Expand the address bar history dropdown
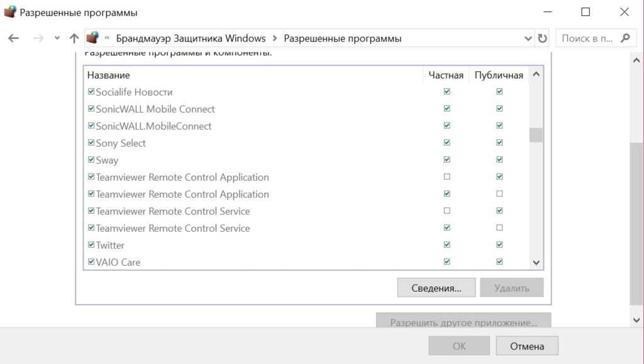644x364 pixels. click(528, 38)
